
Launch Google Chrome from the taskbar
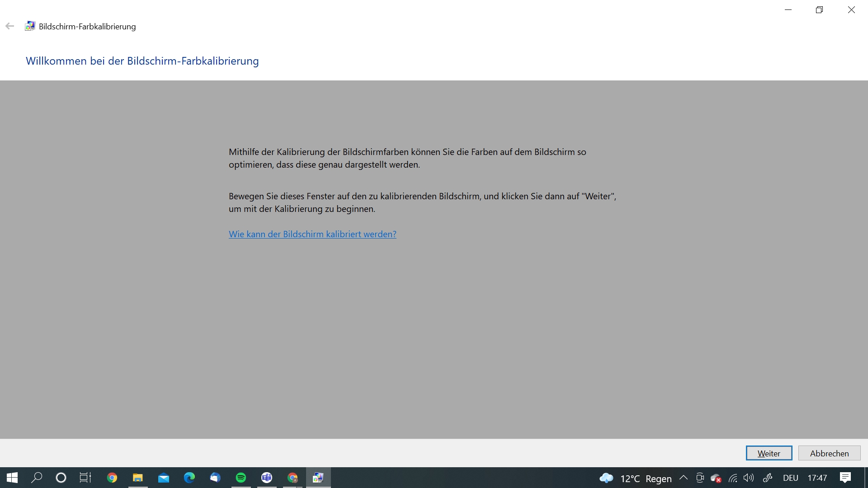[112, 478]
